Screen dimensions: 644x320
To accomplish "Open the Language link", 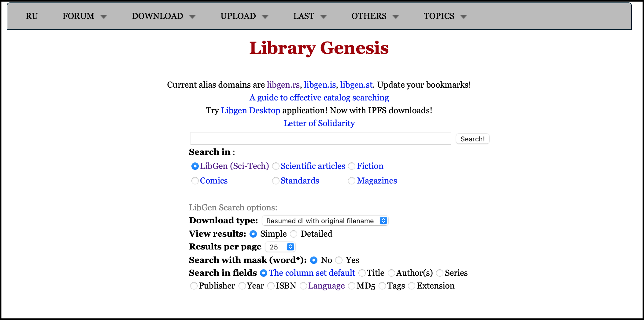I will pyautogui.click(x=326, y=286).
